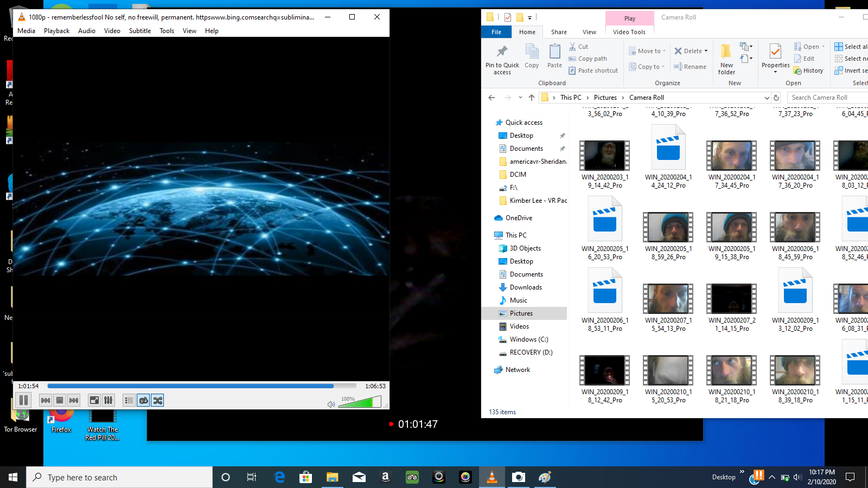The width and height of the screenshot is (868, 488).
Task: Open Microsoft Edge from taskbar
Action: click(x=279, y=477)
